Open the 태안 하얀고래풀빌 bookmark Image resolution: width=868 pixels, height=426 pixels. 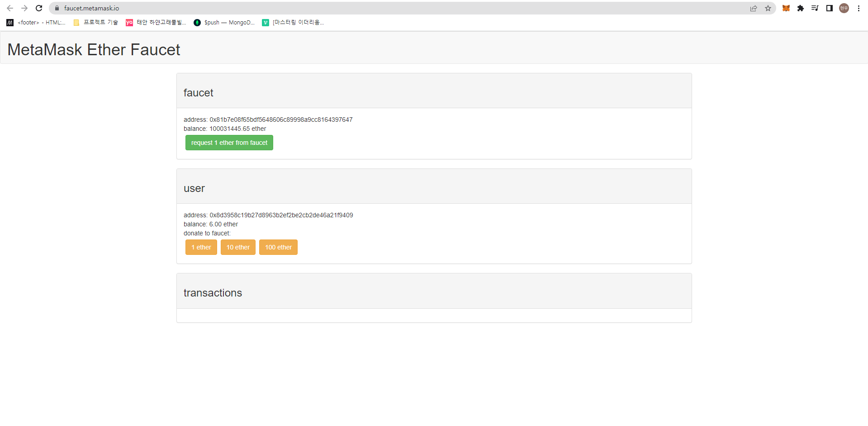(x=156, y=23)
